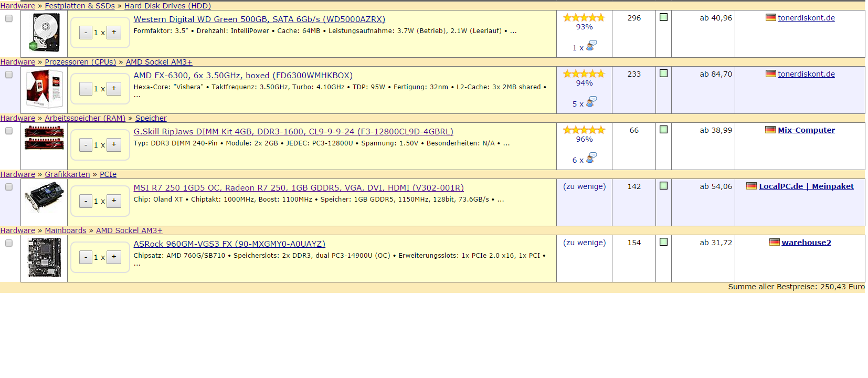
Task: Decrease quantity of ASRock 960GM-VGS3
Action: click(86, 257)
